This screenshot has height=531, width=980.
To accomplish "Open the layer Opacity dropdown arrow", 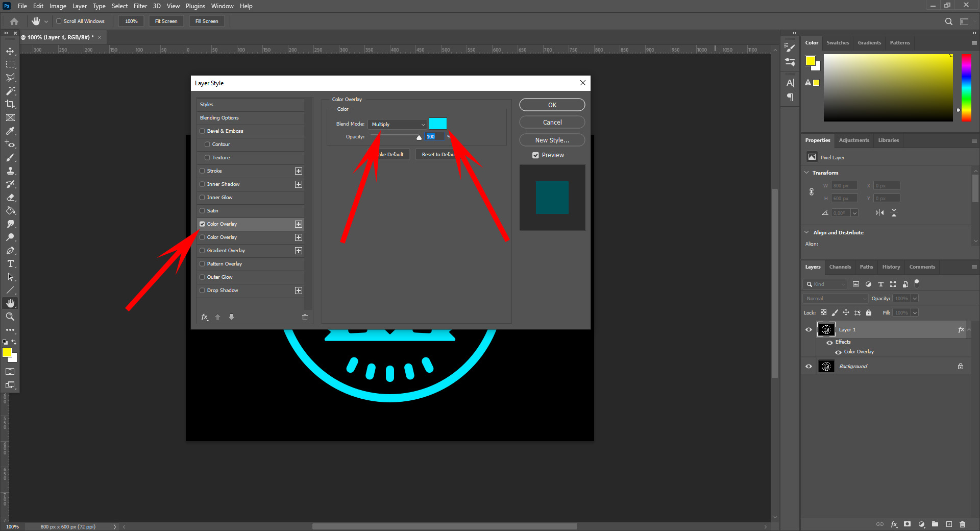I will pyautogui.click(x=915, y=298).
